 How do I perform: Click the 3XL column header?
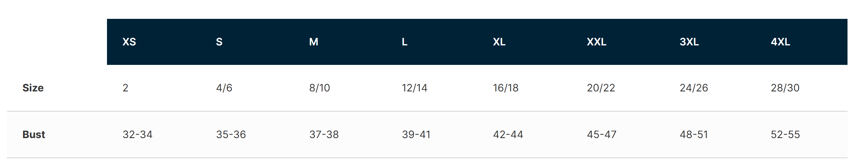(689, 42)
